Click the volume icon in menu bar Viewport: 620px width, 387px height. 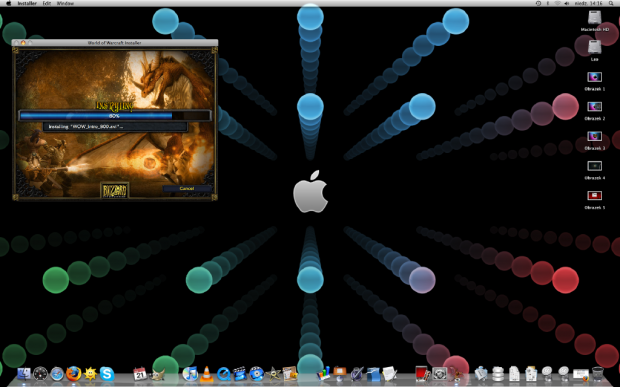pos(566,3)
